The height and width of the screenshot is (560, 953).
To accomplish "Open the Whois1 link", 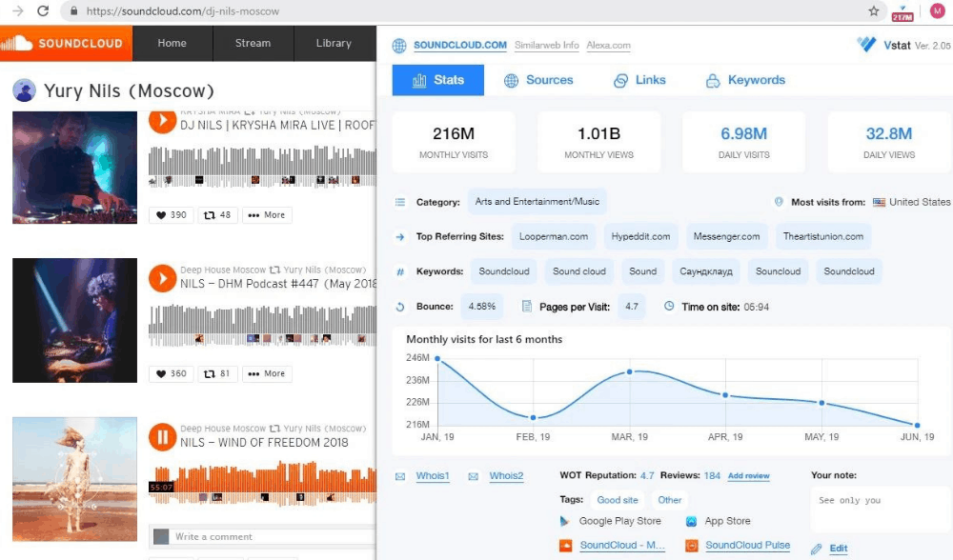I will pyautogui.click(x=432, y=476).
